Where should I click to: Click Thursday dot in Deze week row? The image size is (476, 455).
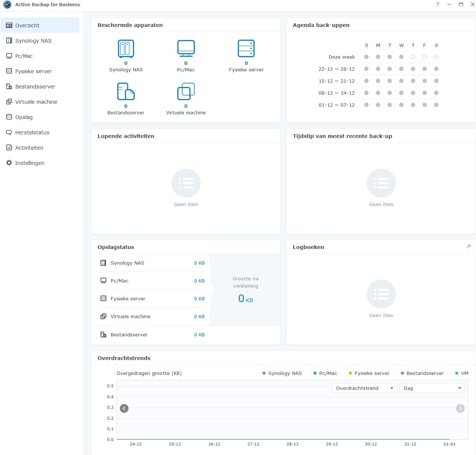click(413, 57)
